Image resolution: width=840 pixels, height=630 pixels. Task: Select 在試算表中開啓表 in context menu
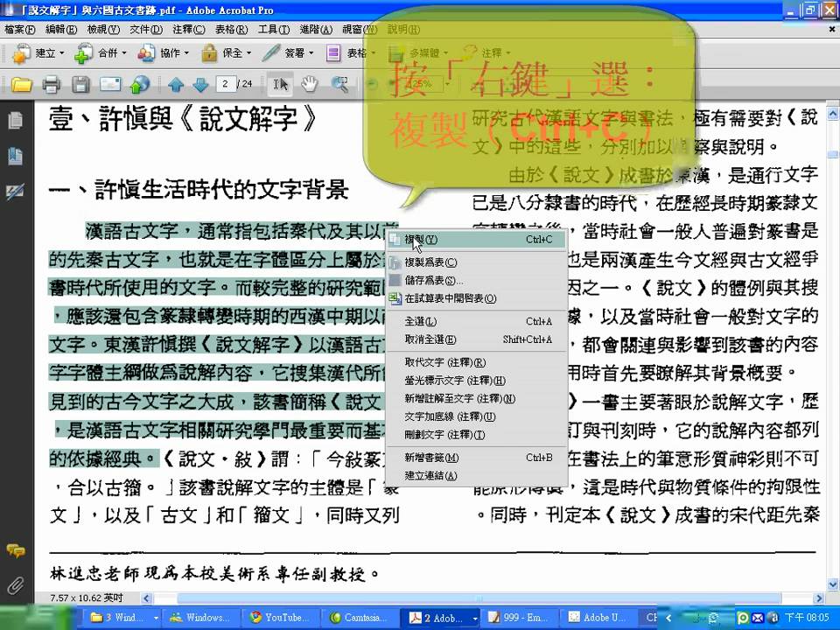click(476, 298)
